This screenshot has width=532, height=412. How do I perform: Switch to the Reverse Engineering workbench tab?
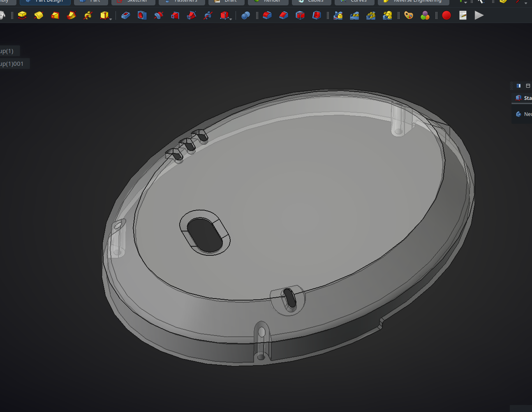[x=413, y=2]
